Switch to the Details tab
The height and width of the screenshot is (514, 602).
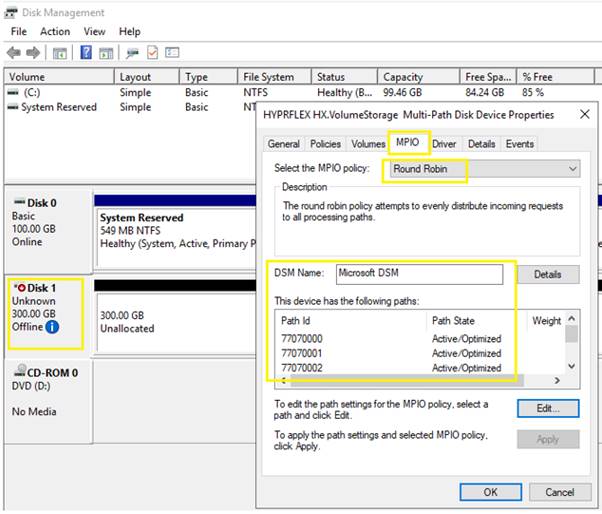coord(481,144)
